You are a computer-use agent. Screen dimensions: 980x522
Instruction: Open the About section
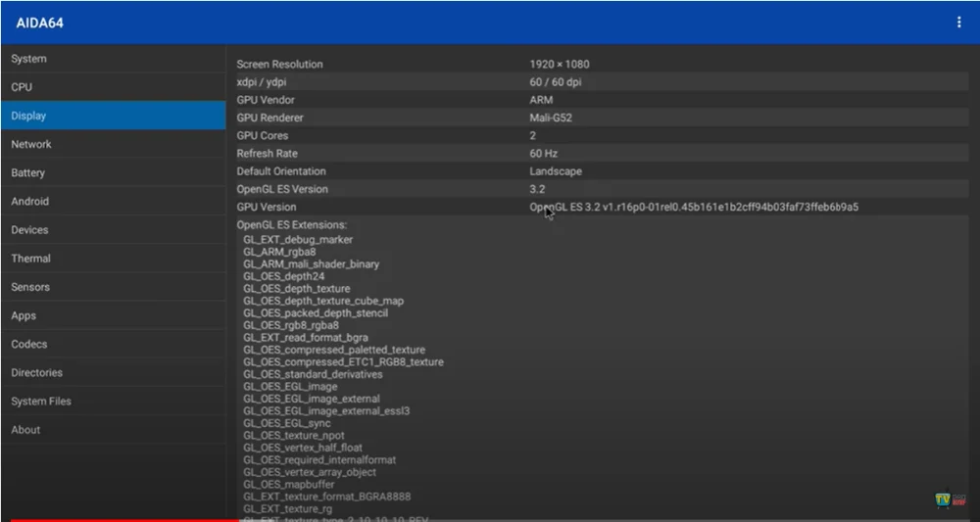(x=113, y=430)
